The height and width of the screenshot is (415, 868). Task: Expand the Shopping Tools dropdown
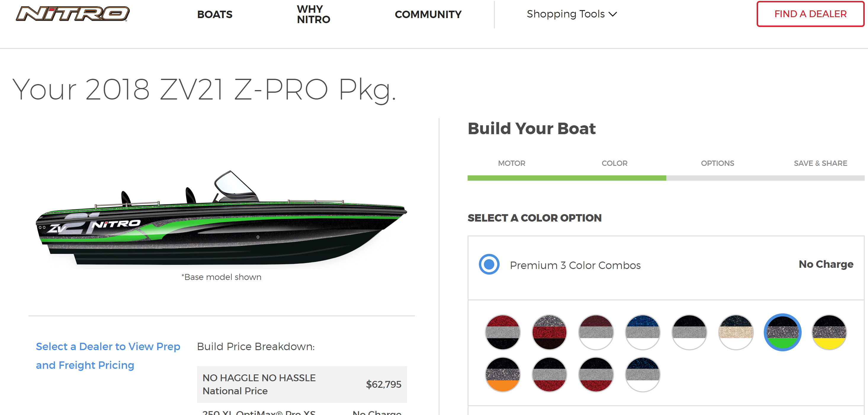tap(571, 14)
